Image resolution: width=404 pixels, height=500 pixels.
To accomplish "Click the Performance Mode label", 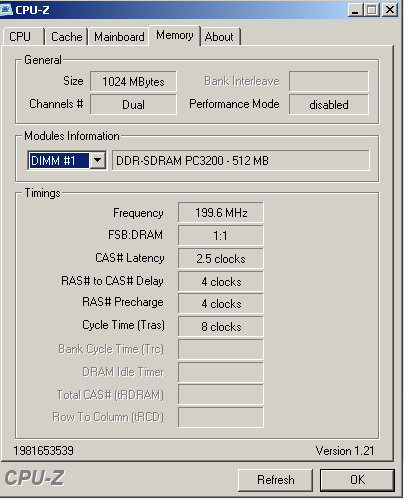I will coord(234,104).
